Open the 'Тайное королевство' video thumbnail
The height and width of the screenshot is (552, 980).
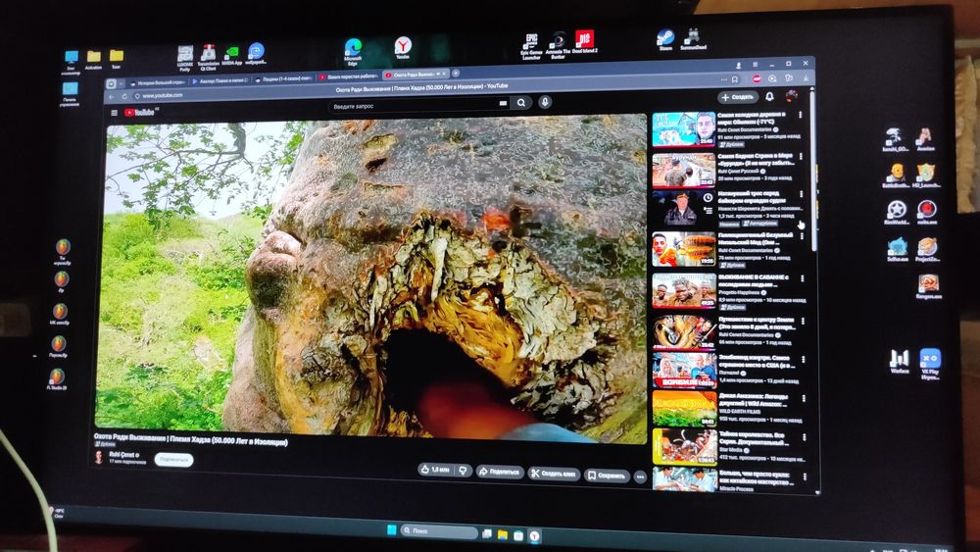click(x=684, y=447)
